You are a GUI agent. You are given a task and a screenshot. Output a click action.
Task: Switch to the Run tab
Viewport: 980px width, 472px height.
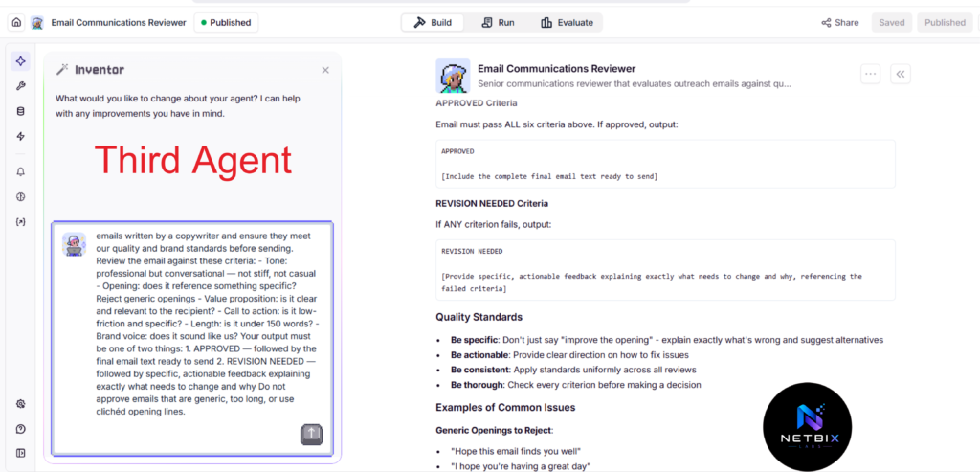pyautogui.click(x=498, y=23)
